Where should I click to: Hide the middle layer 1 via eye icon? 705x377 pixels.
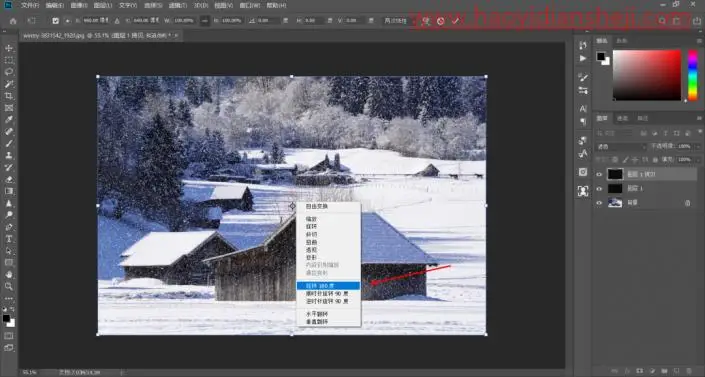pos(599,189)
